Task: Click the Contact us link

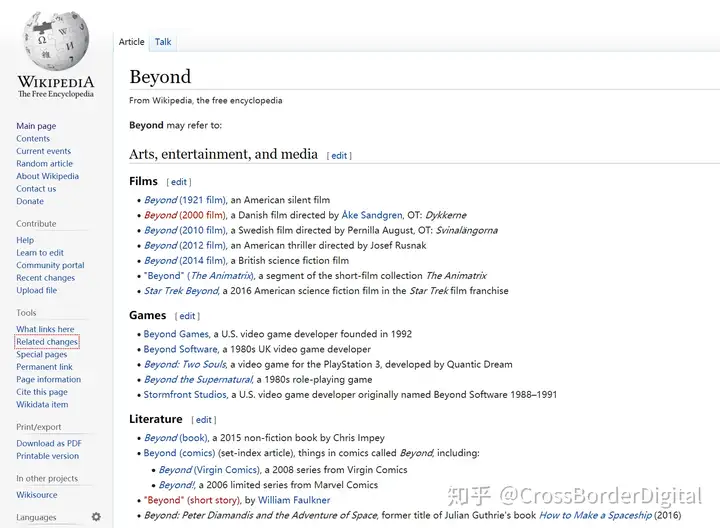Action: 36,189
